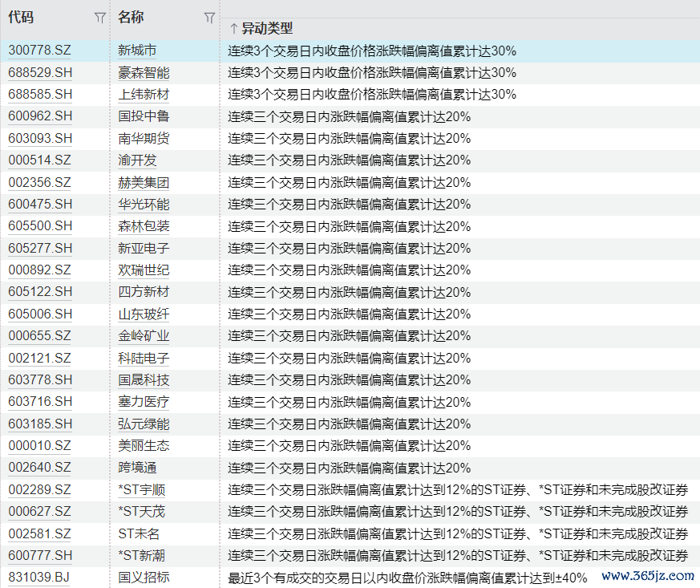Open stock code 831039.BJ
700x588 pixels.
[39, 578]
